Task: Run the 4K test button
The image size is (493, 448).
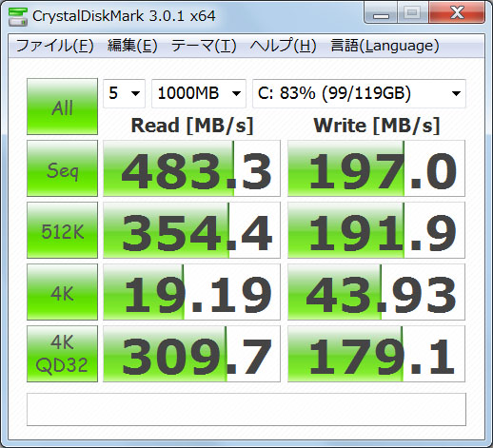Action: point(62,292)
